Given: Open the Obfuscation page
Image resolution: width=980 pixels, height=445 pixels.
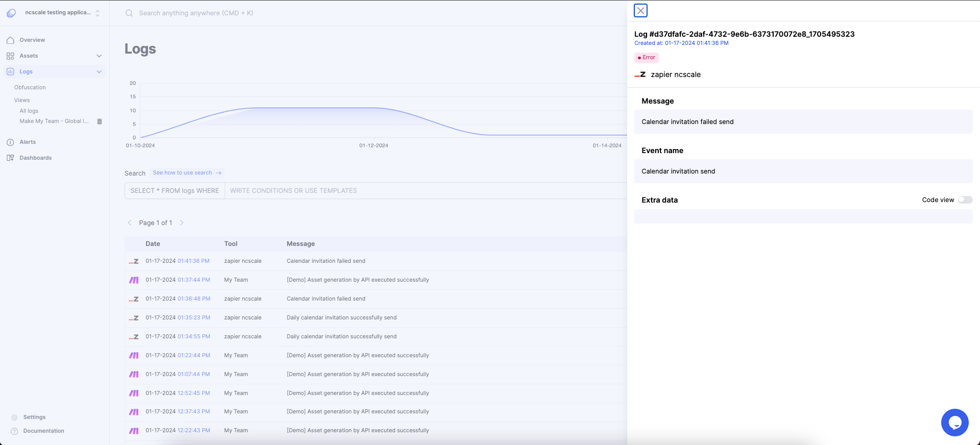Looking at the screenshot, I should click(x=30, y=87).
